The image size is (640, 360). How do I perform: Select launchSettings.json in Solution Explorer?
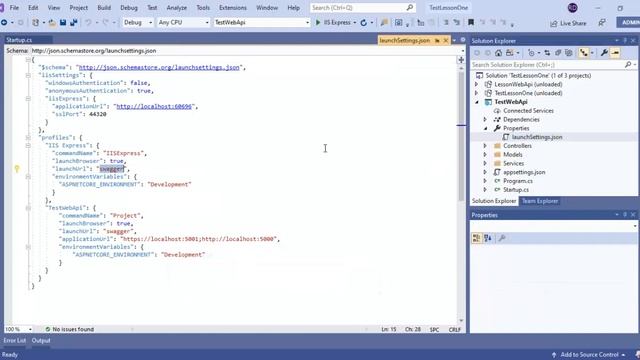tap(537, 137)
